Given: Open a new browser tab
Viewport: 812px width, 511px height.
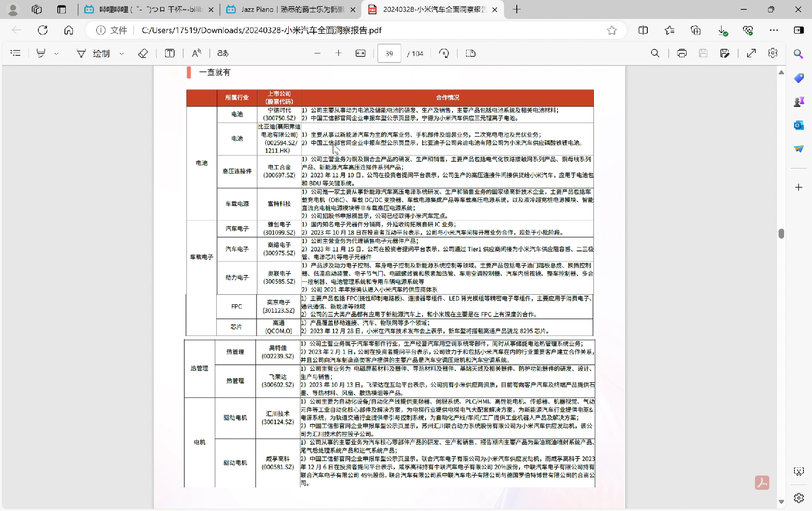Looking at the screenshot, I should 517,9.
